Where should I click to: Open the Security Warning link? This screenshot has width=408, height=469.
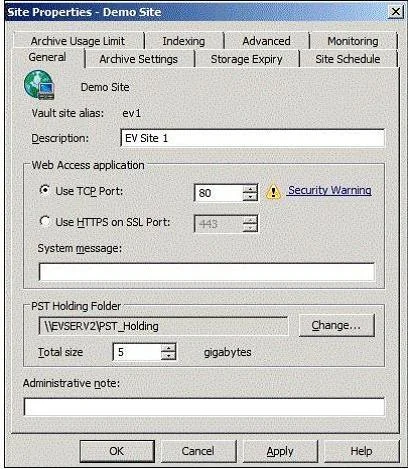click(330, 190)
